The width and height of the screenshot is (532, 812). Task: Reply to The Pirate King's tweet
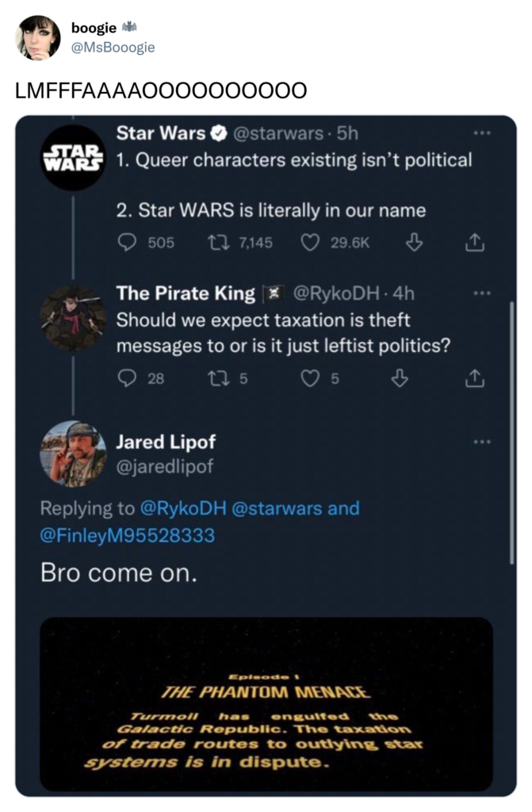(x=127, y=379)
